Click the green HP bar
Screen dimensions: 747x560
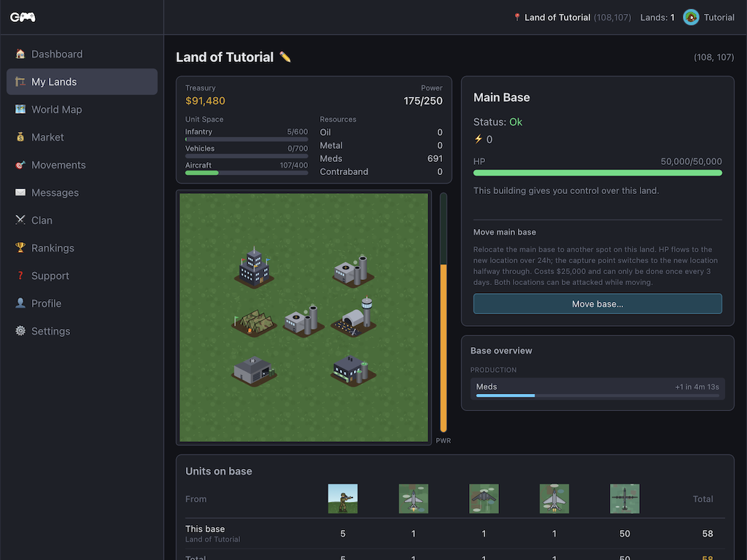pos(597,174)
